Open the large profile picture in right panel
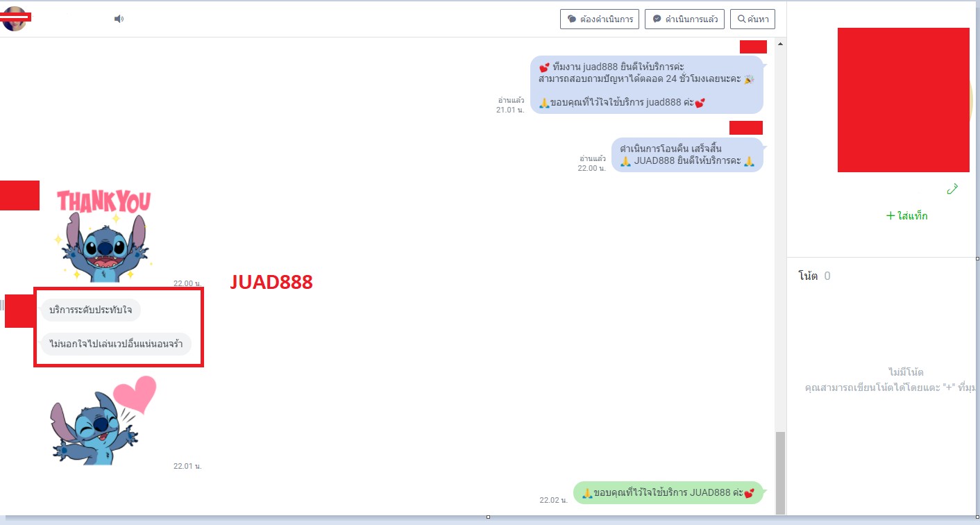 pyautogui.click(x=903, y=100)
